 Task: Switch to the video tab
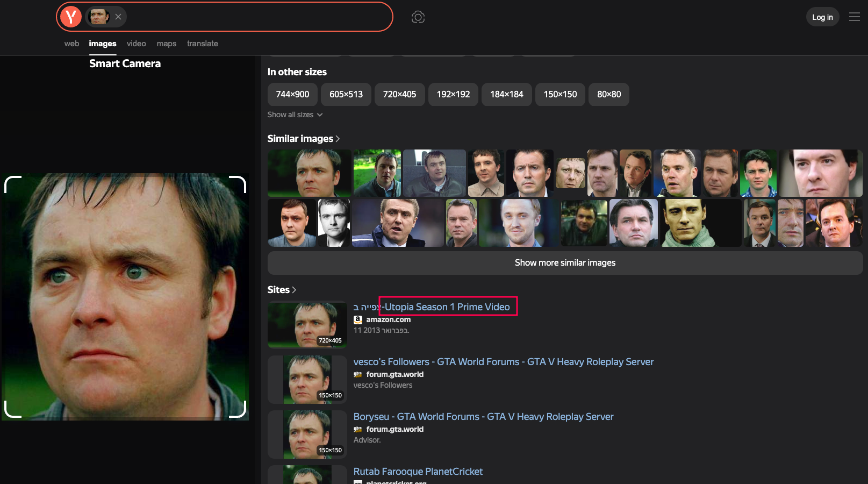click(136, 44)
